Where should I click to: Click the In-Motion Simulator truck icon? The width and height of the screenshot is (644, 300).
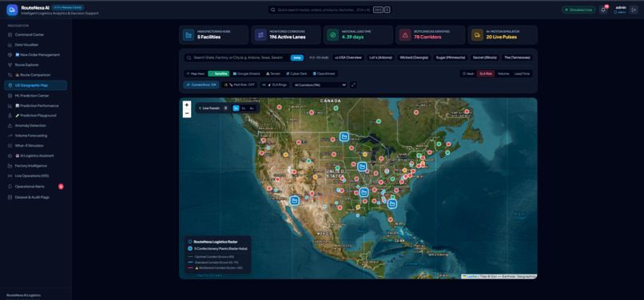pos(477,35)
